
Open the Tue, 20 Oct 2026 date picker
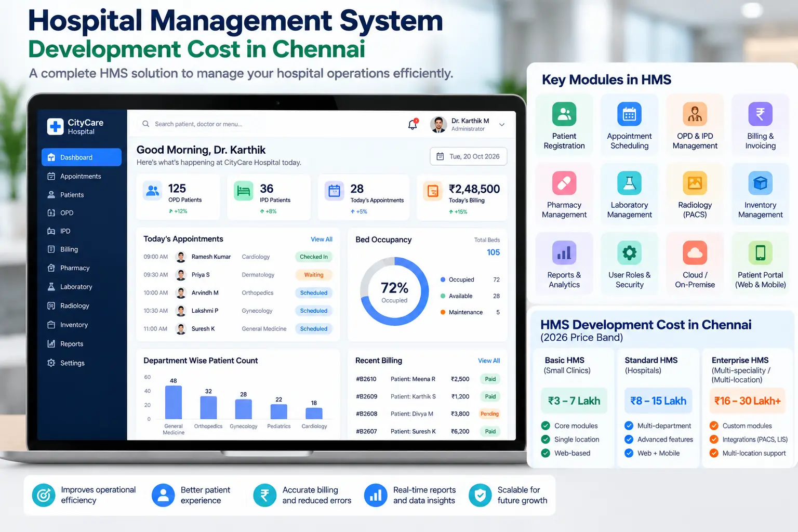click(x=469, y=156)
